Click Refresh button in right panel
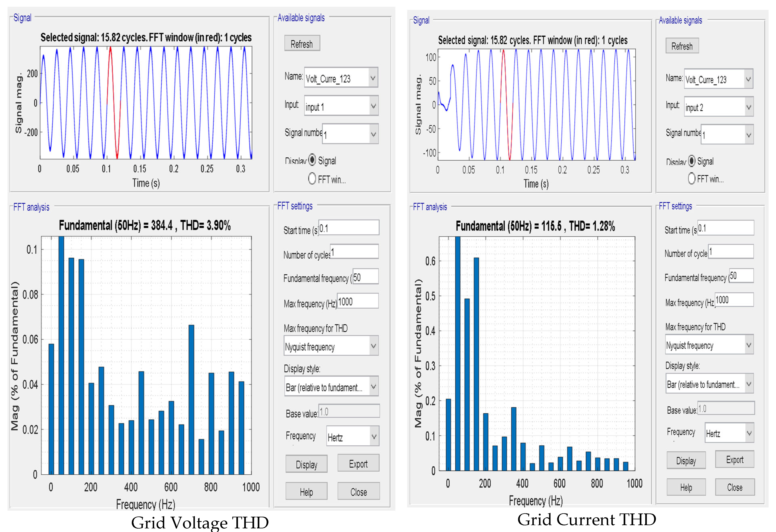Image resolution: width=776 pixels, height=532 pixels. pyautogui.click(x=682, y=46)
